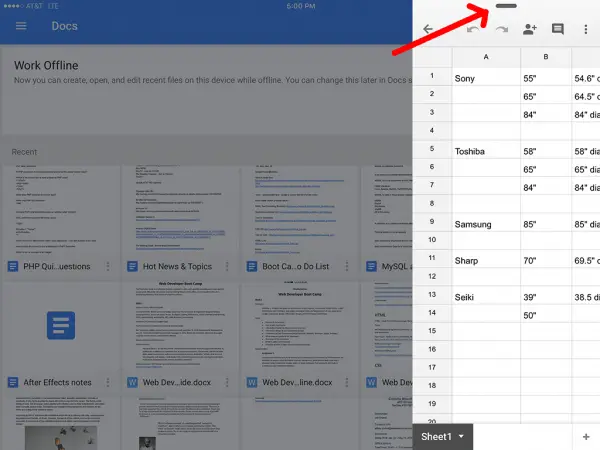Tap the back arrow in Sheets
This screenshot has height=450, width=600.
(428, 29)
